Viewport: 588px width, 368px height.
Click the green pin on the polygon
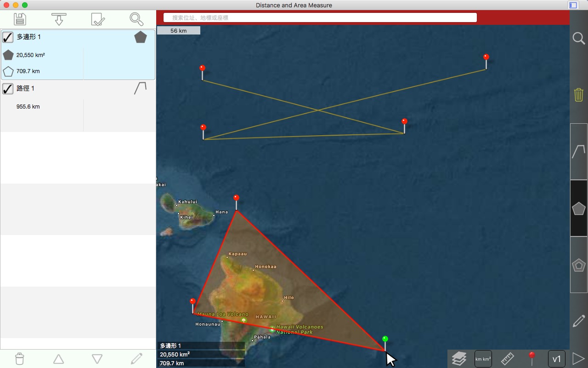coord(385,339)
